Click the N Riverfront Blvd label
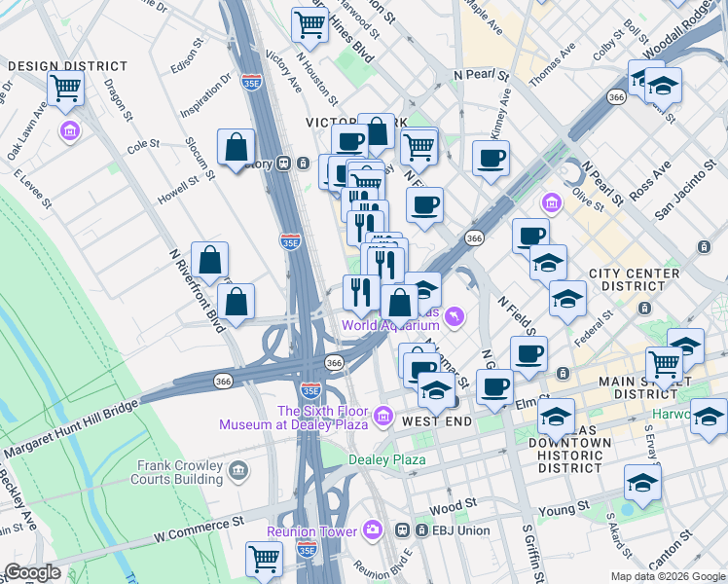The height and width of the screenshot is (584, 728). point(198,291)
